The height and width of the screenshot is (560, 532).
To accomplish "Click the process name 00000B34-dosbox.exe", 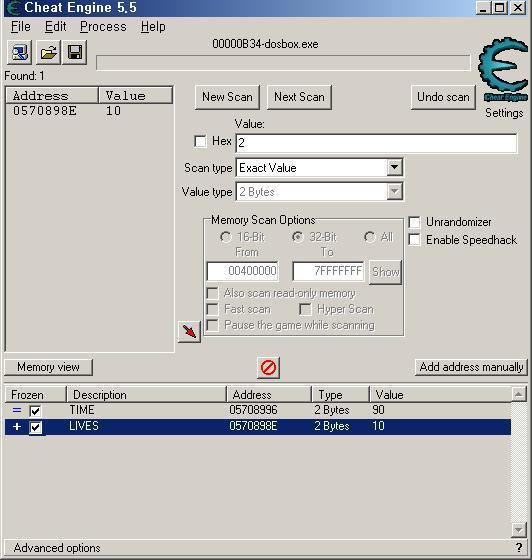I will point(265,44).
